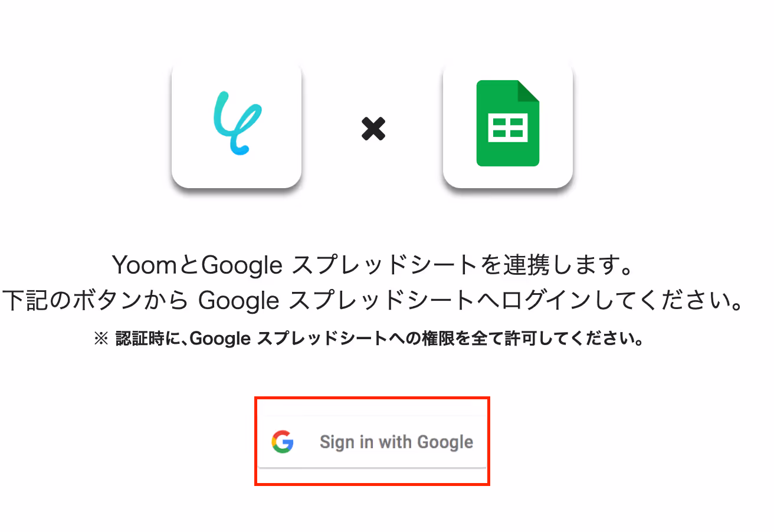This screenshot has height=532, width=774.
Task: Click the heading 'YoomとGoogle スプレッドシートを連携します。'
Action: pyautogui.click(x=373, y=266)
